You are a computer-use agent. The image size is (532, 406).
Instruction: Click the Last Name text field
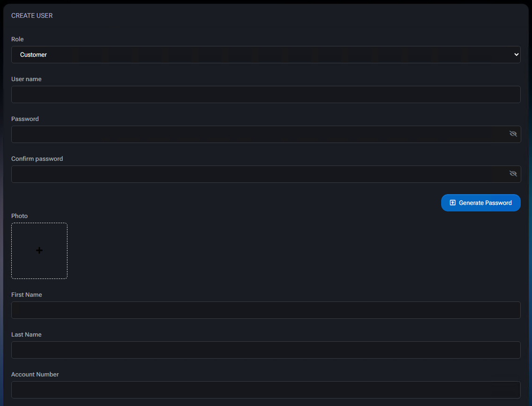pos(266,350)
